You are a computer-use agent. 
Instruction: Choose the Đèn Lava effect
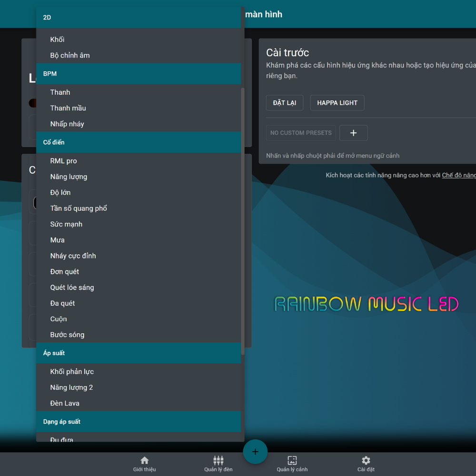(65, 403)
